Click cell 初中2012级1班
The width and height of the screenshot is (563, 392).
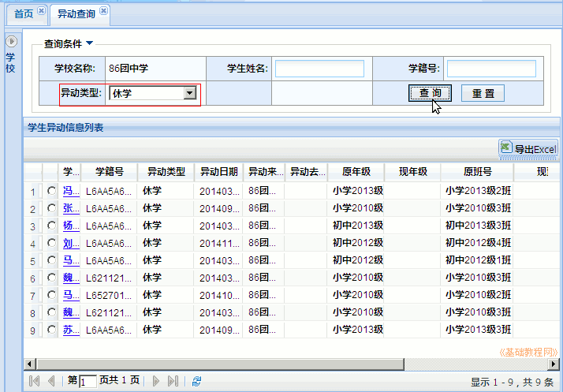pyautogui.click(x=478, y=260)
